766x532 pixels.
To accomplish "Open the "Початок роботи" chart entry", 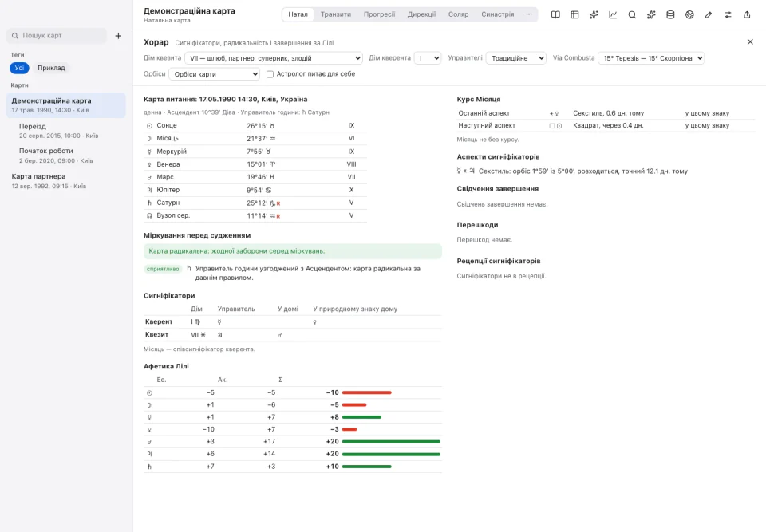I will click(x=66, y=156).
